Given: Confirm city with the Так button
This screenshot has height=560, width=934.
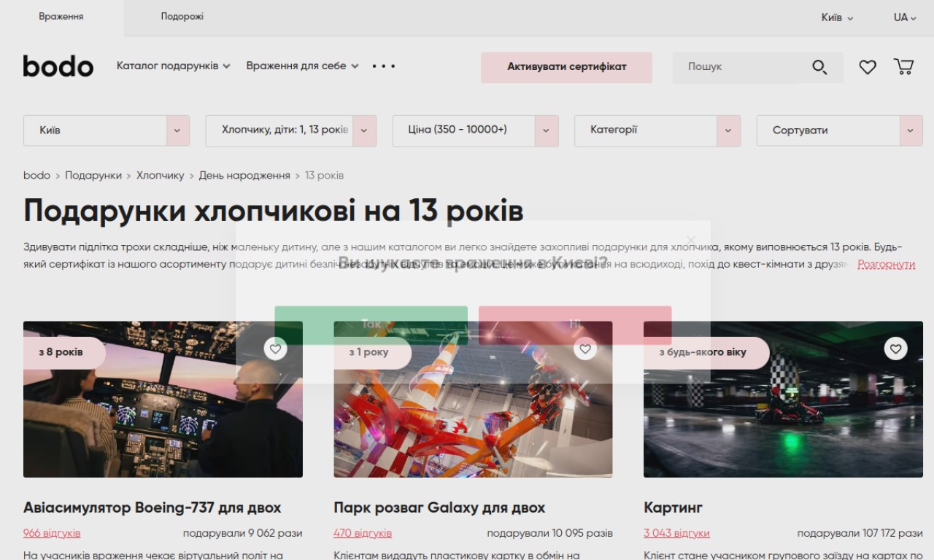Looking at the screenshot, I should [x=371, y=324].
